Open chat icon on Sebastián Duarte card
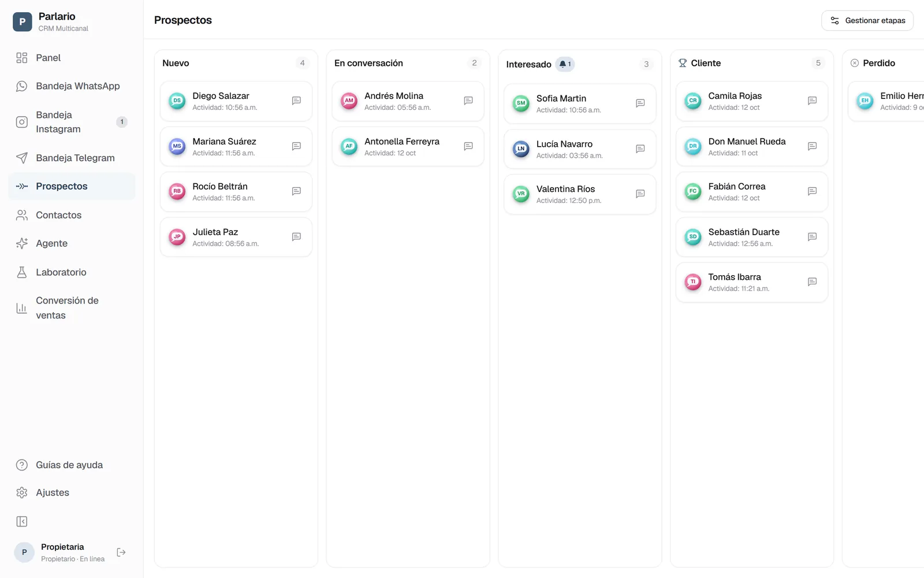The image size is (924, 578). (812, 237)
